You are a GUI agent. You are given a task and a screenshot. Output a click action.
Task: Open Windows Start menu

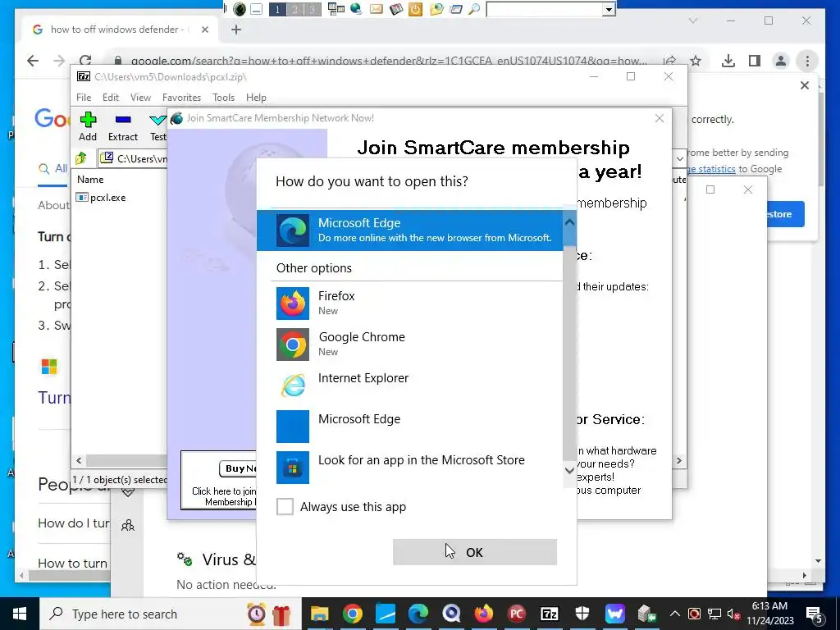[20, 614]
